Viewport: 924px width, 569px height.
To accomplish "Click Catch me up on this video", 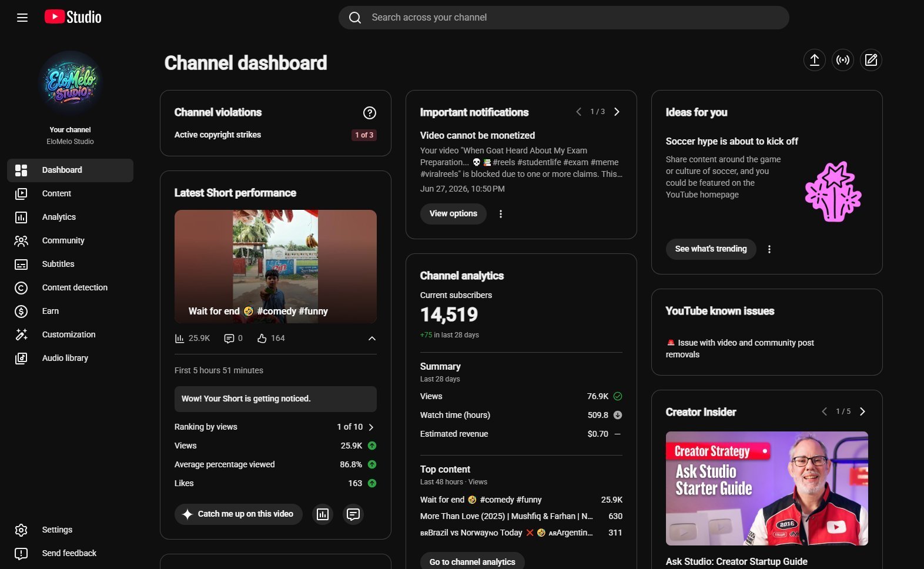I will 239,514.
